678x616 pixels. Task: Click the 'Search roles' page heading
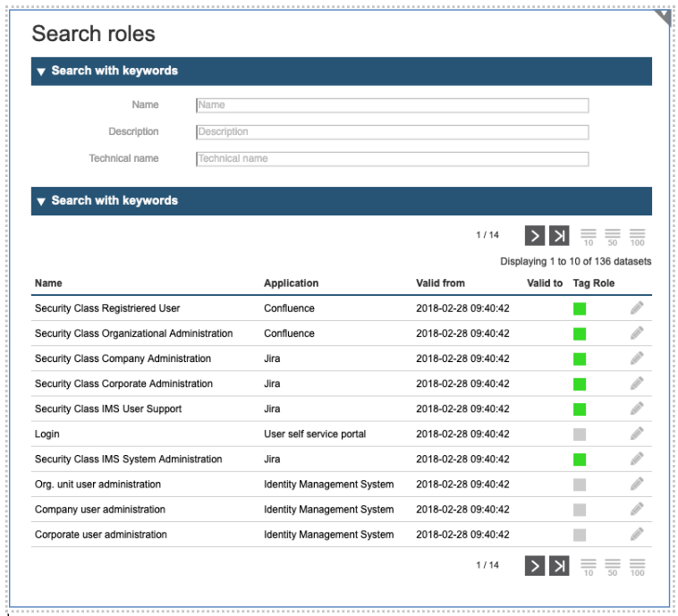click(x=93, y=34)
